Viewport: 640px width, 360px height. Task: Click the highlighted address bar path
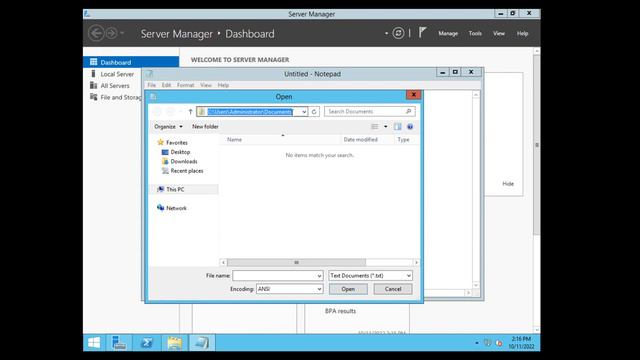click(x=250, y=111)
